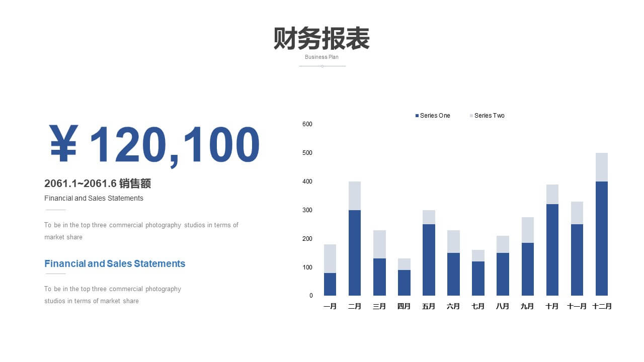Click the Series Two light gray legend swatch
The height and width of the screenshot is (362, 644).
click(x=471, y=116)
